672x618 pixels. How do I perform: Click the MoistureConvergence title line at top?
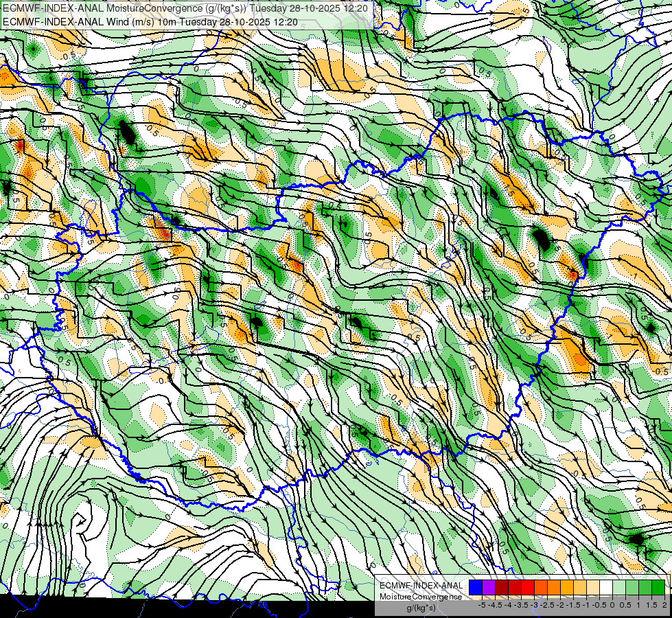(x=185, y=8)
